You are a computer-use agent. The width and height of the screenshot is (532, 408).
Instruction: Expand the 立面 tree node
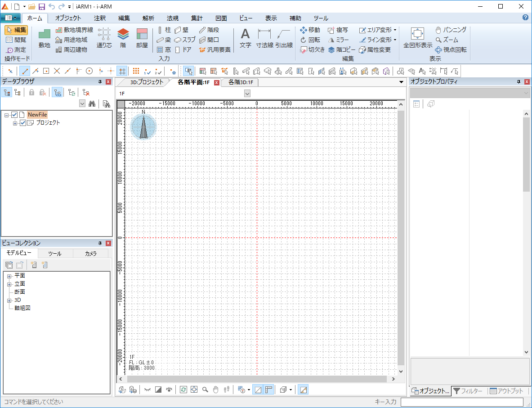point(9,284)
